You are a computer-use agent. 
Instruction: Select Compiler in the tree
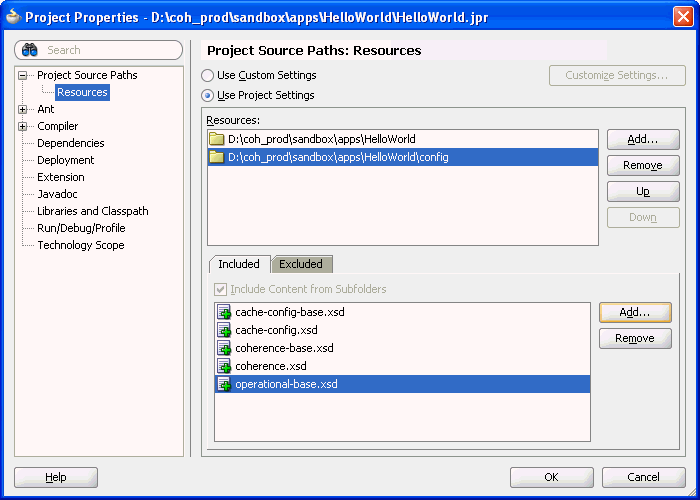58,126
